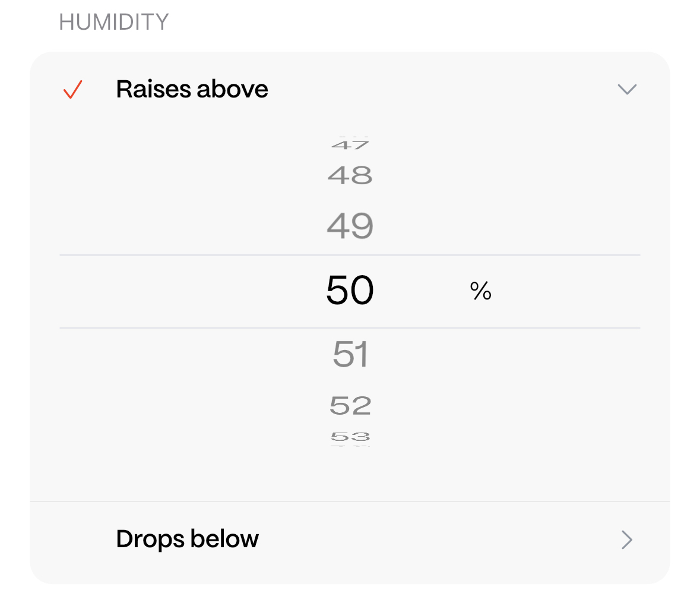Viewport: 700px width, 612px height.
Task: Choose the Drops below option label
Action: click(187, 540)
